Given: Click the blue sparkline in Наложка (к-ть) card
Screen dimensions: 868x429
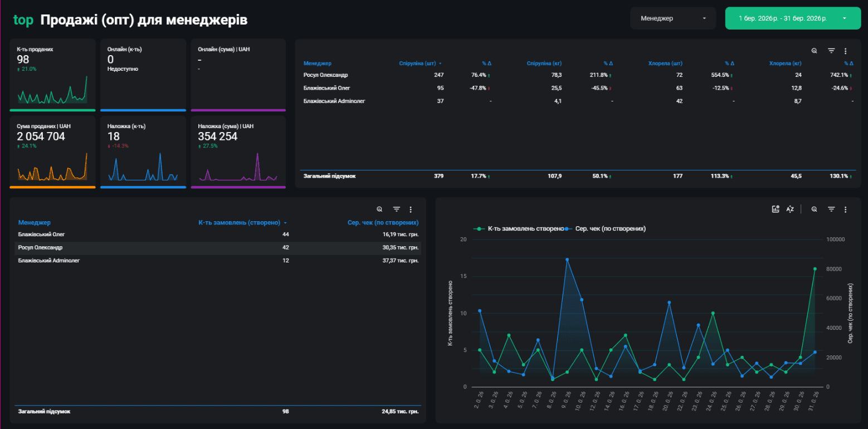Looking at the screenshot, I should click(x=143, y=167).
